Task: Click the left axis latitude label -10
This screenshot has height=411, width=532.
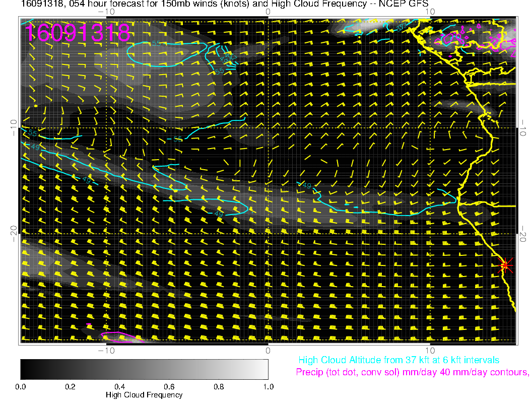Action: (x=14, y=128)
